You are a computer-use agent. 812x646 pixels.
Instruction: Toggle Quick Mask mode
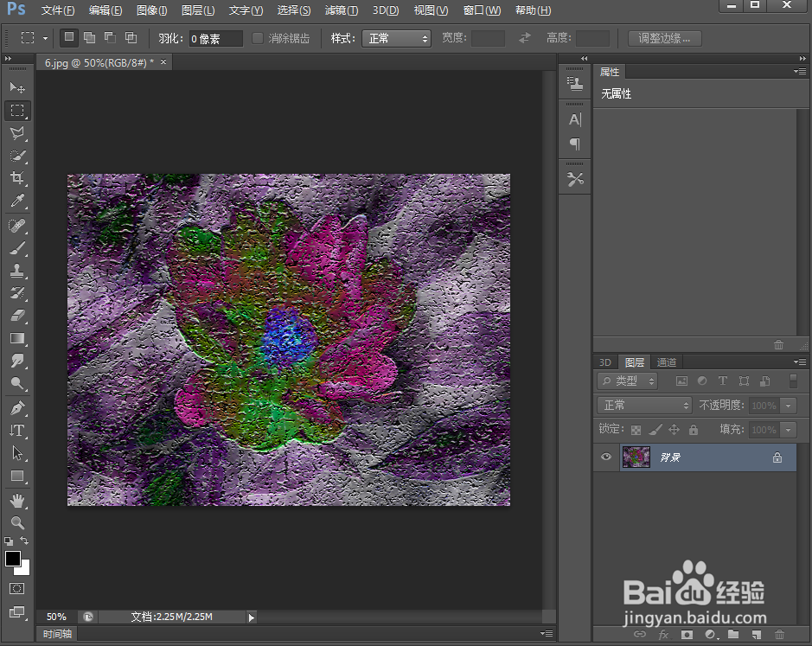pos(16,589)
